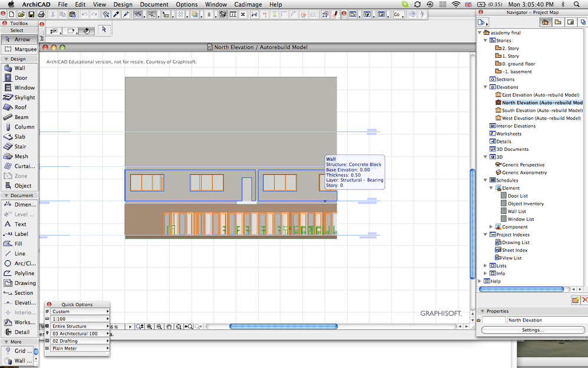Expand the Lists folder in Navigator
Screen dimensions: 588x368
[x=485, y=266]
